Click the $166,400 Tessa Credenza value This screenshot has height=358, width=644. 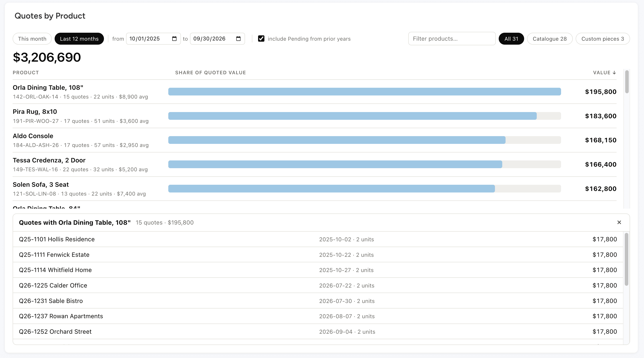[x=600, y=164]
